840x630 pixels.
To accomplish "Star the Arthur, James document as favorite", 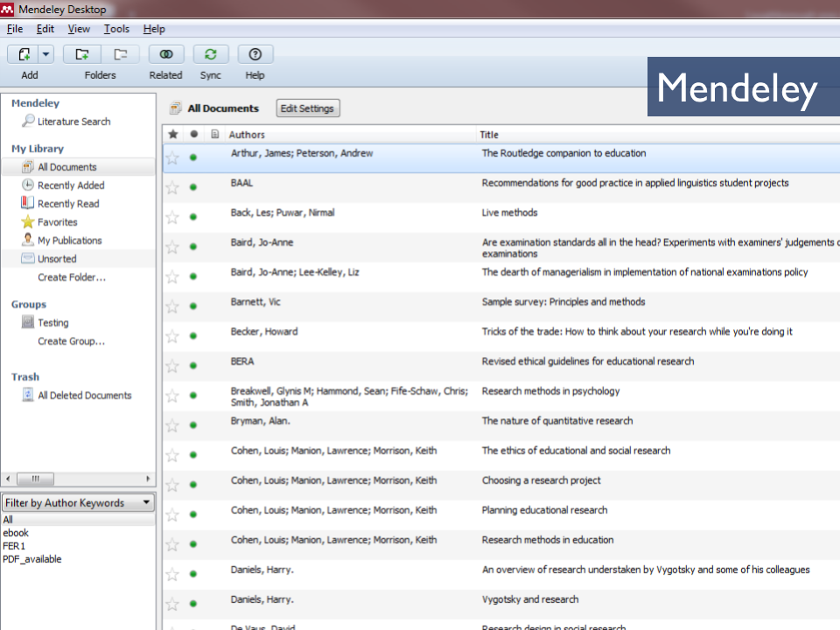I will click(x=172, y=157).
